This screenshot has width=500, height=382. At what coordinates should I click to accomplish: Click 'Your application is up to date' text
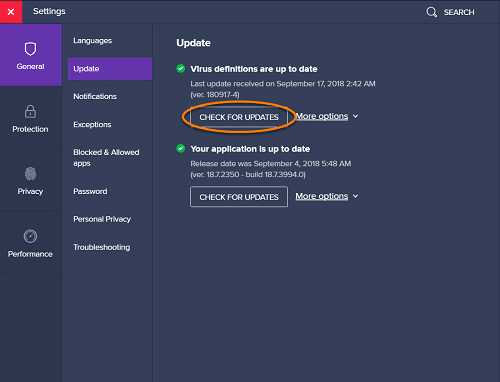coord(250,149)
